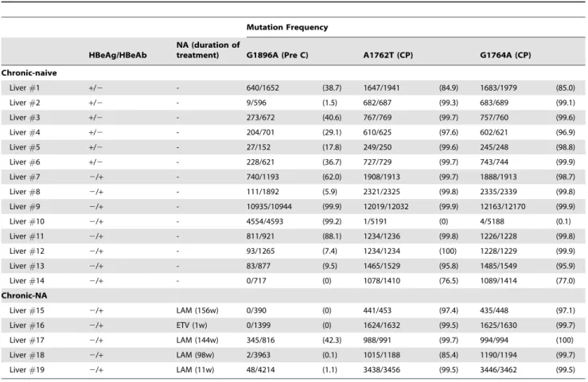The height and width of the screenshot is (382, 588).
Task: Select the '1465/1529' cell
Action: (x=381, y=266)
